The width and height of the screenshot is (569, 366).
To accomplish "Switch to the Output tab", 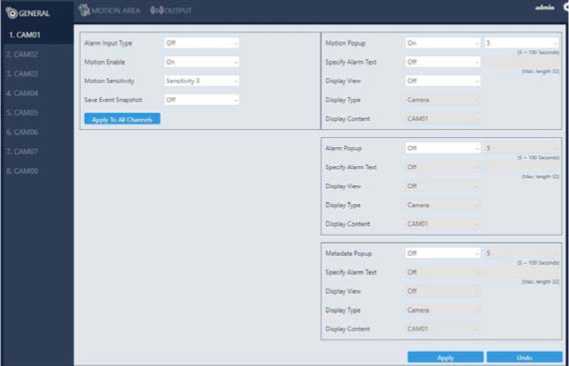I will 171,11.
